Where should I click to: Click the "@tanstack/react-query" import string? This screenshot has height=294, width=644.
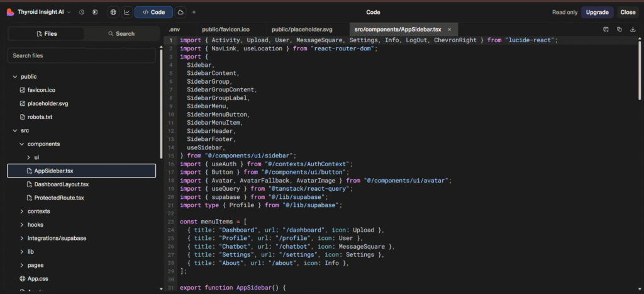309,189
